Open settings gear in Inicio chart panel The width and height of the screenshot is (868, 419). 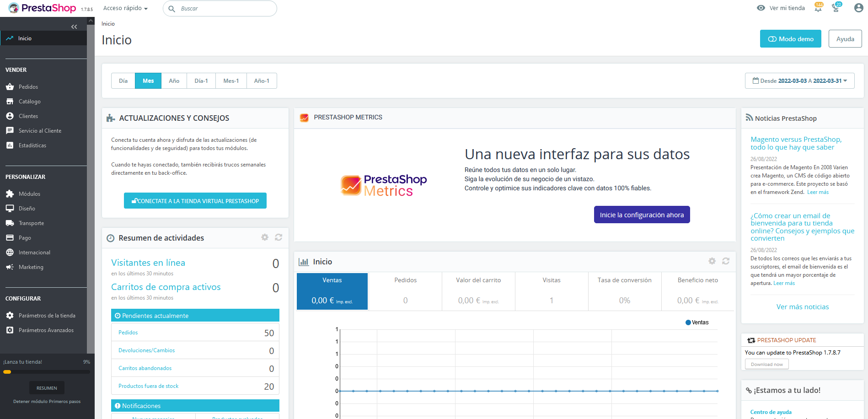click(x=712, y=261)
